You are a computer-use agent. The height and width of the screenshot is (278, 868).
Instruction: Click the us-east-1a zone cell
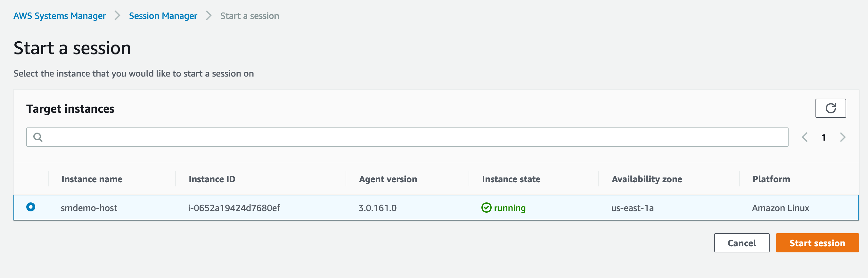pos(633,208)
